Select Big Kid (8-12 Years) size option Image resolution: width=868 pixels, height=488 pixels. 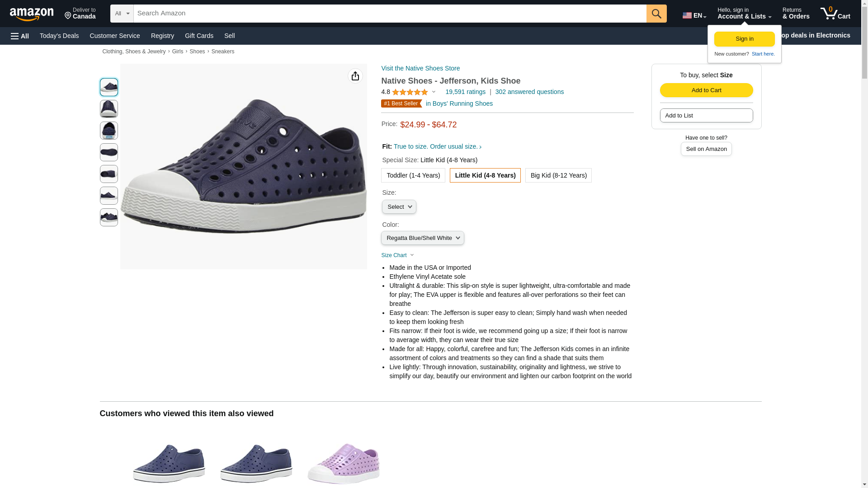pyautogui.click(x=558, y=175)
